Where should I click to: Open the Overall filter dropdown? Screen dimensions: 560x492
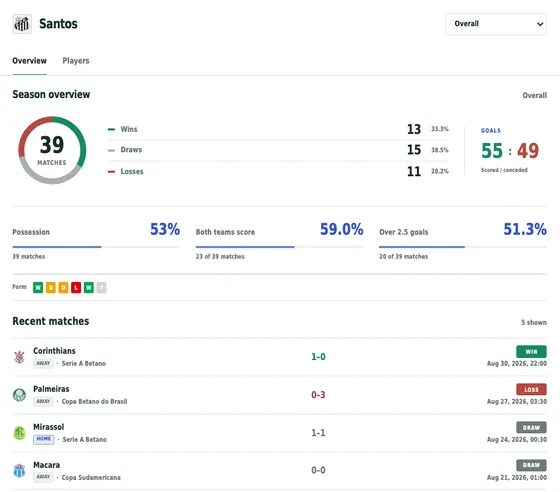[496, 24]
